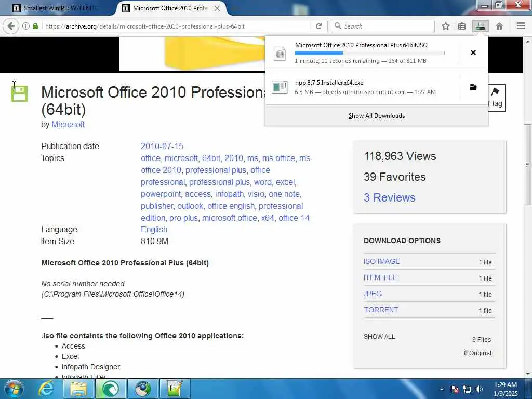Open the outlook topic link
This screenshot has height=399, width=532.
(190, 206)
